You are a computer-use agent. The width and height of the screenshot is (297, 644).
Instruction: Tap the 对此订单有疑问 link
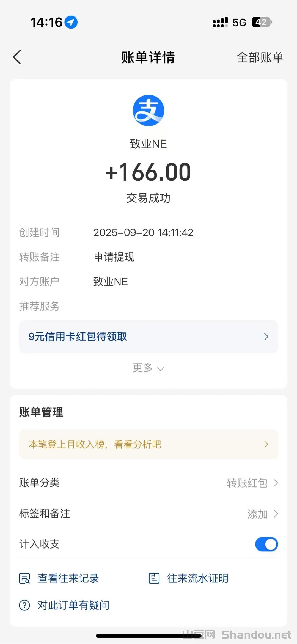coord(73,605)
